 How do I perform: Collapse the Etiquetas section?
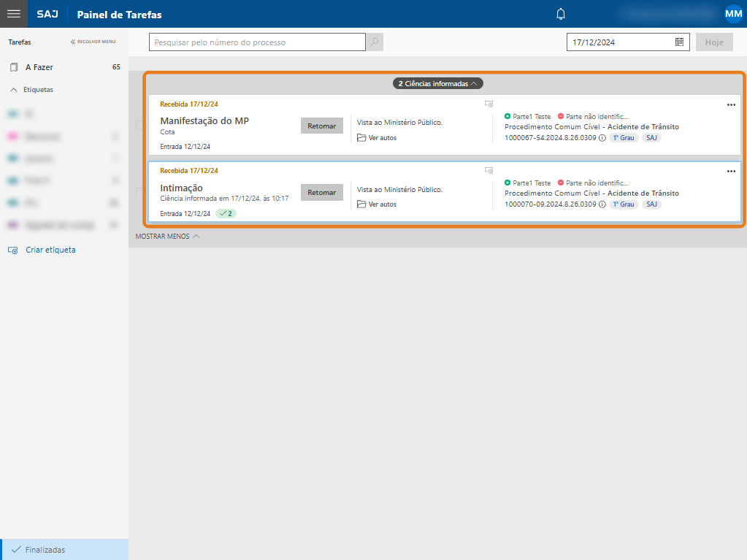[x=13, y=90]
